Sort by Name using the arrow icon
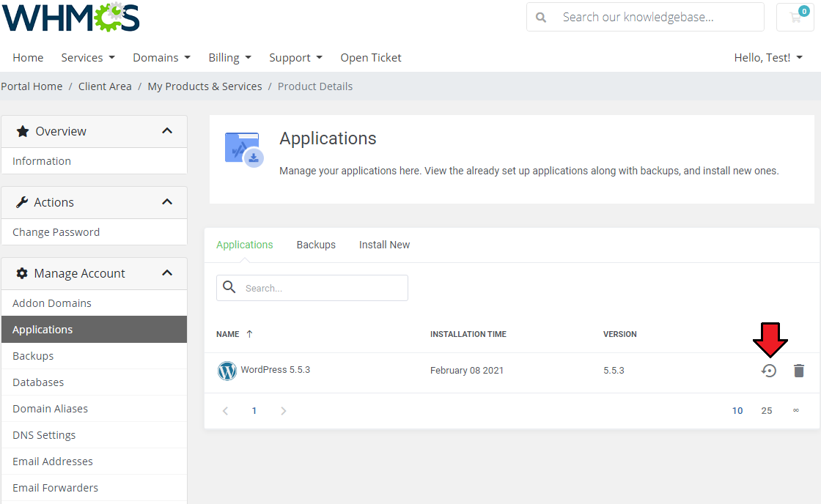Screen dimensions: 821x504 pos(249,334)
